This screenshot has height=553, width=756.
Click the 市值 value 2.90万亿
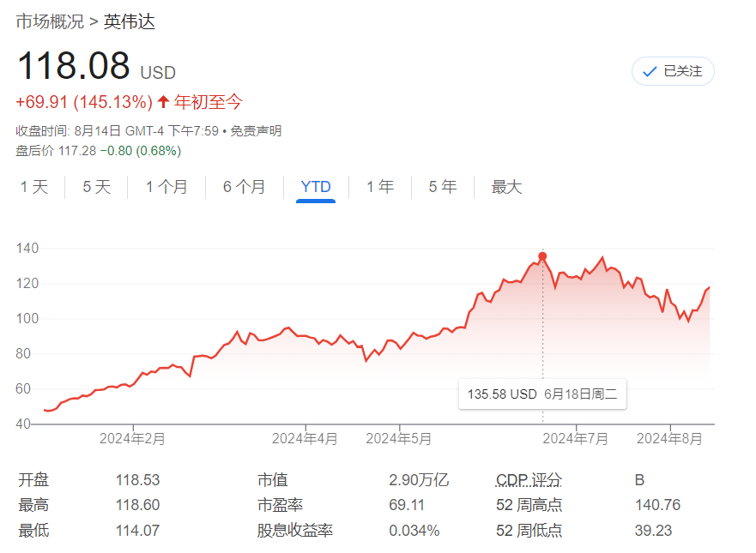[x=419, y=480]
